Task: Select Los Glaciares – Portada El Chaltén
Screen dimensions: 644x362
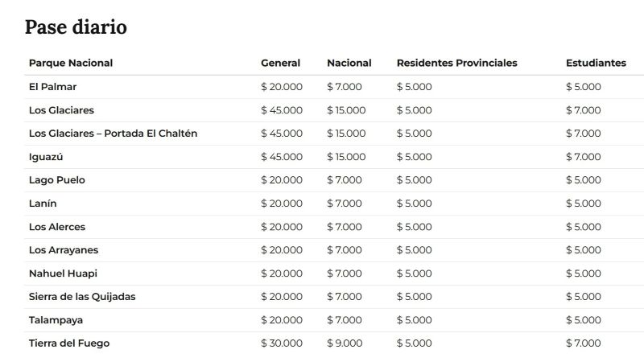Action: click(x=113, y=134)
